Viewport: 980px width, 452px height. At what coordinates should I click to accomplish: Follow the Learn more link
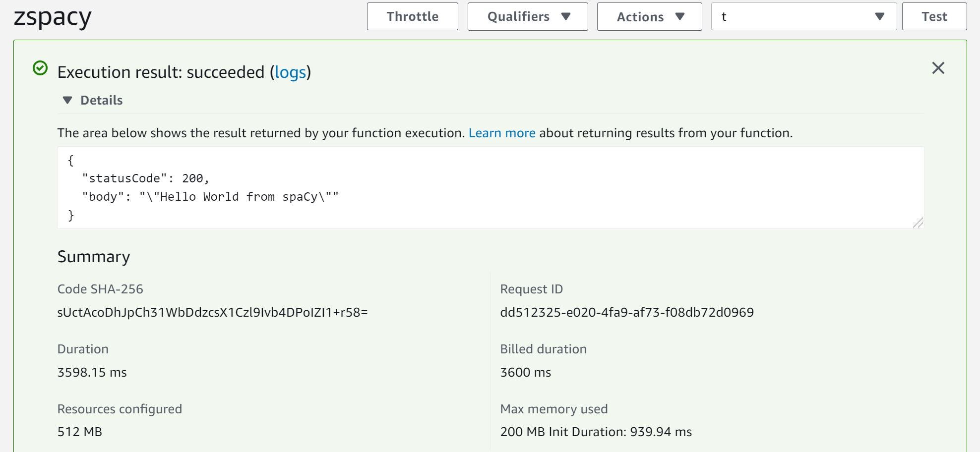[501, 133]
